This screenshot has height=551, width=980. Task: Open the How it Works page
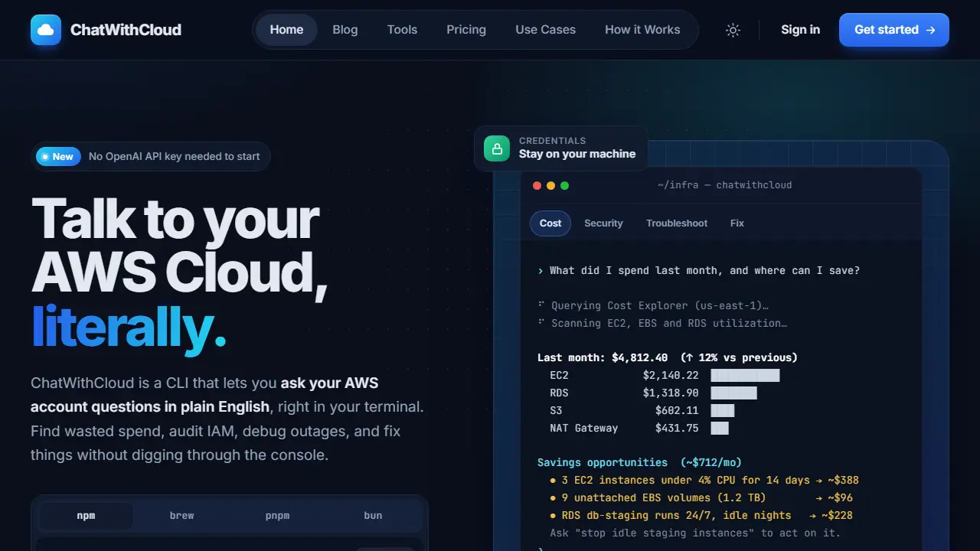(x=642, y=30)
